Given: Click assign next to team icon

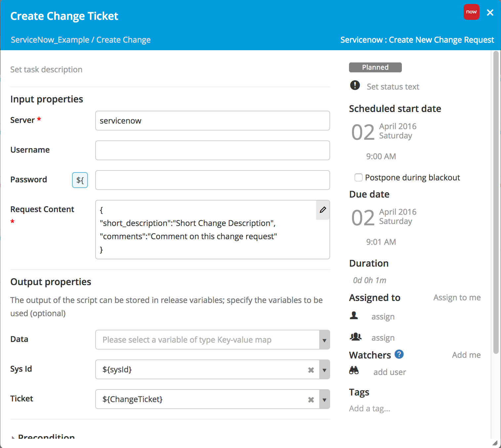Looking at the screenshot, I should click(383, 338).
